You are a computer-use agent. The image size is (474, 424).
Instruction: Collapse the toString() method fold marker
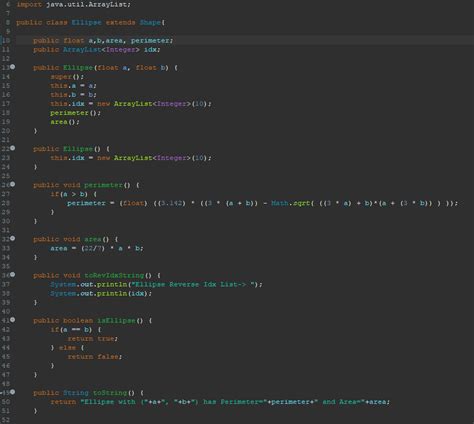[12, 392]
